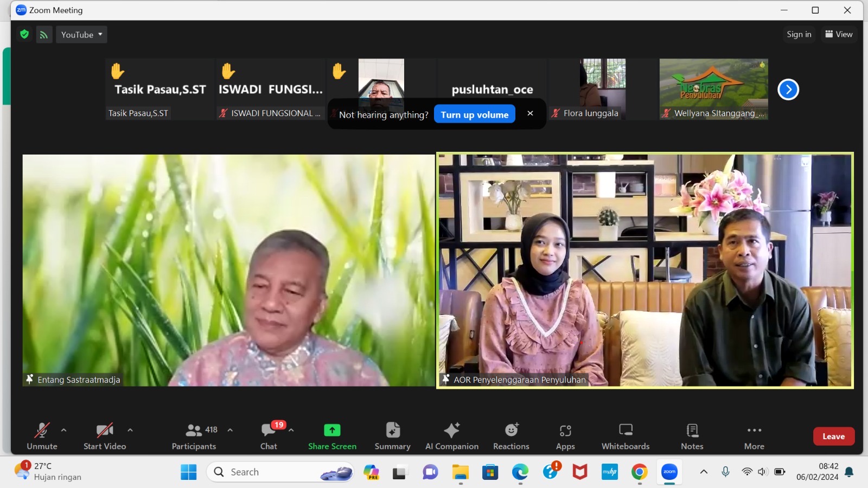
Task: Open video settings via the Start Video chevron
Action: (x=130, y=429)
